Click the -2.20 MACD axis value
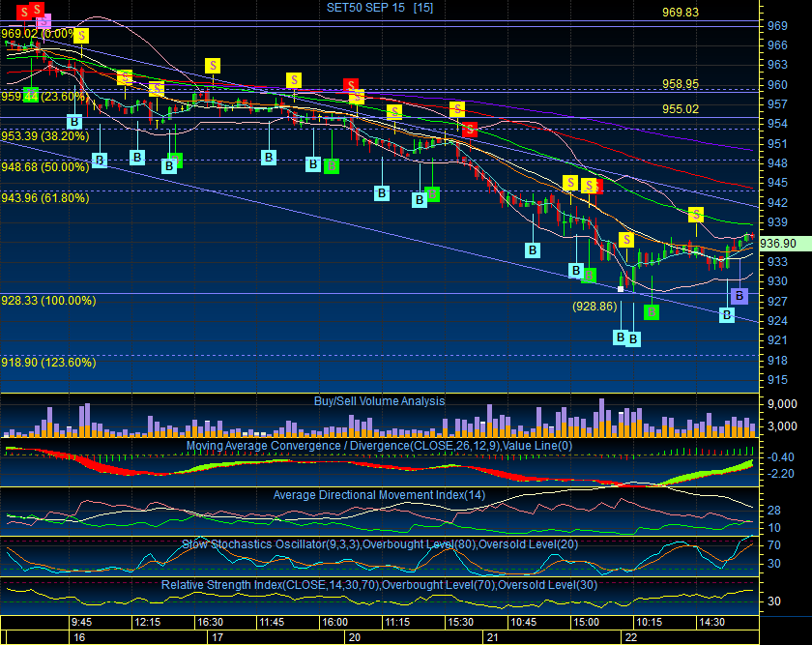Viewport: 812px width, 645px height. [x=780, y=474]
